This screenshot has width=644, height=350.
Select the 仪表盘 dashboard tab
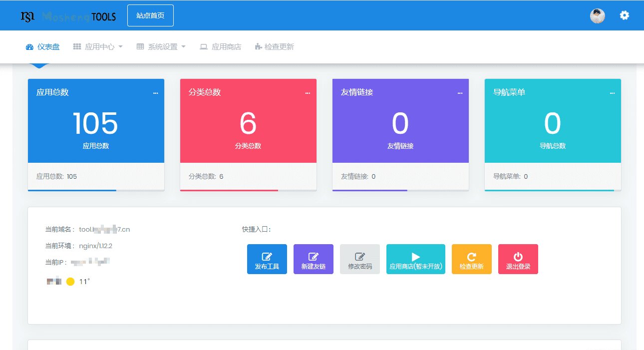pyautogui.click(x=42, y=47)
